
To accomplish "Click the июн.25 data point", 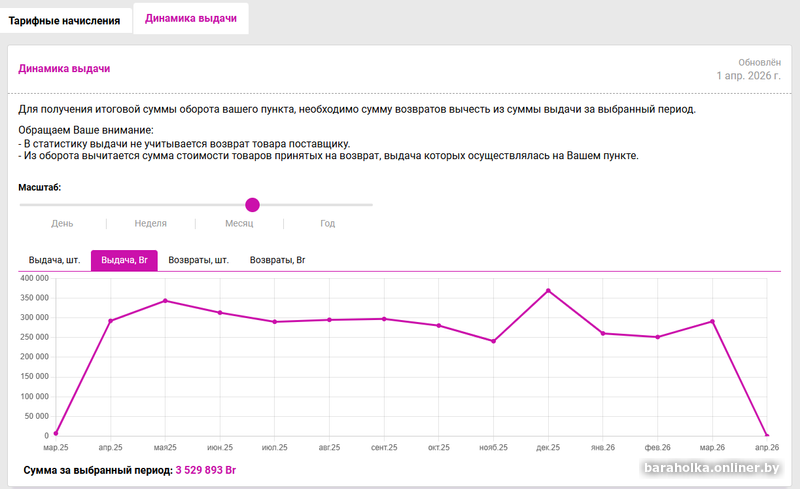I will [x=220, y=313].
